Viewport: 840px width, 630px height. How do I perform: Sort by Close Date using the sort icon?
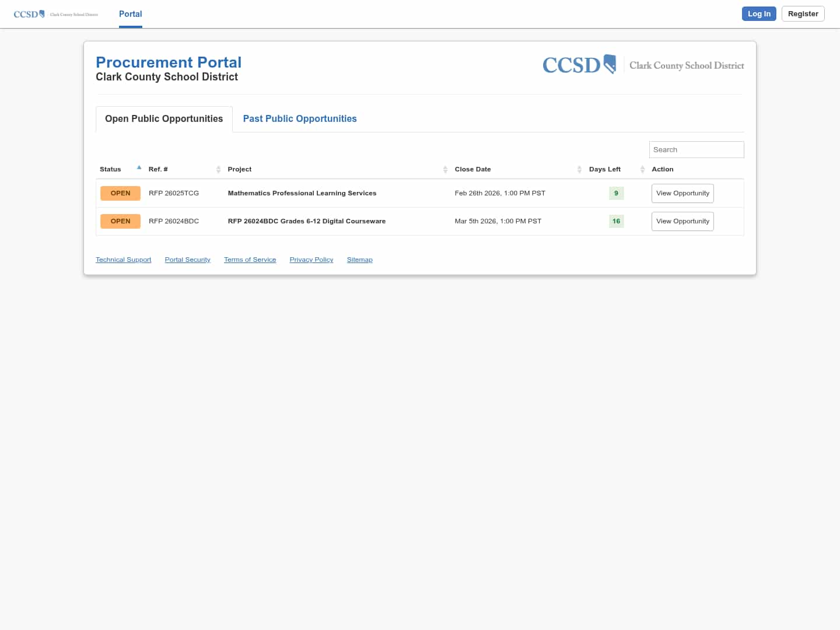(579, 169)
